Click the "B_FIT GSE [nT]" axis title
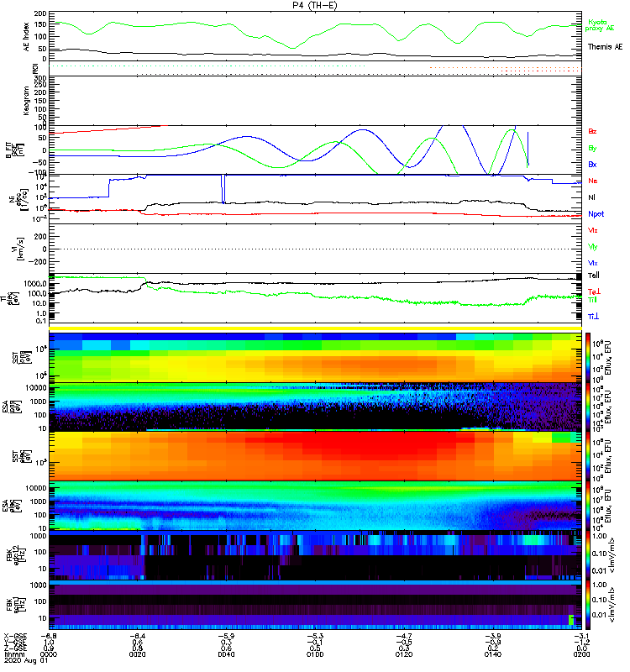The height and width of the screenshot is (672, 630). [14, 150]
